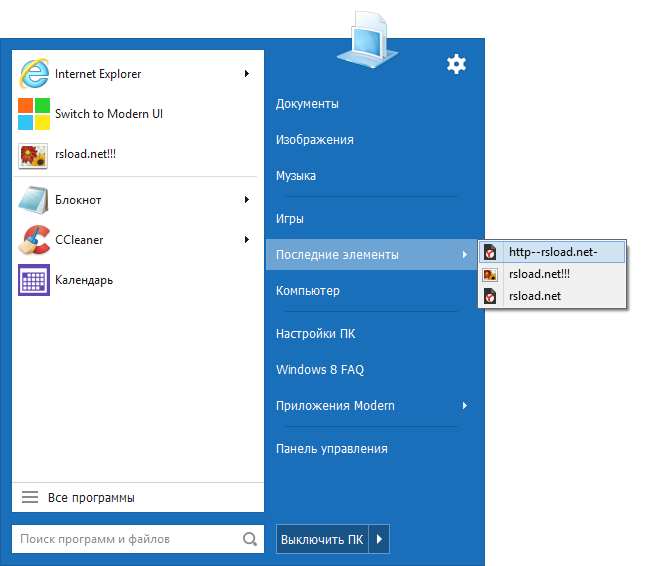Click the rsload.net!!! label in the left list
The width and height of the screenshot is (648, 566).
(86, 154)
